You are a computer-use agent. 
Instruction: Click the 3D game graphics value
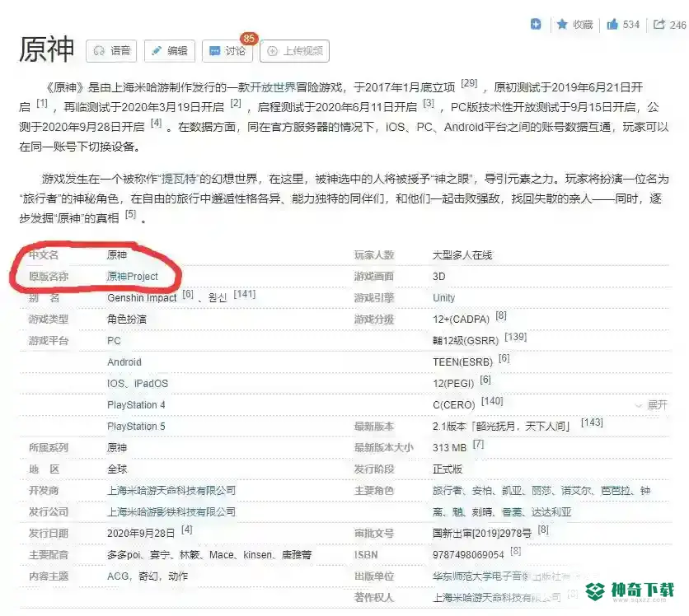pos(439,276)
